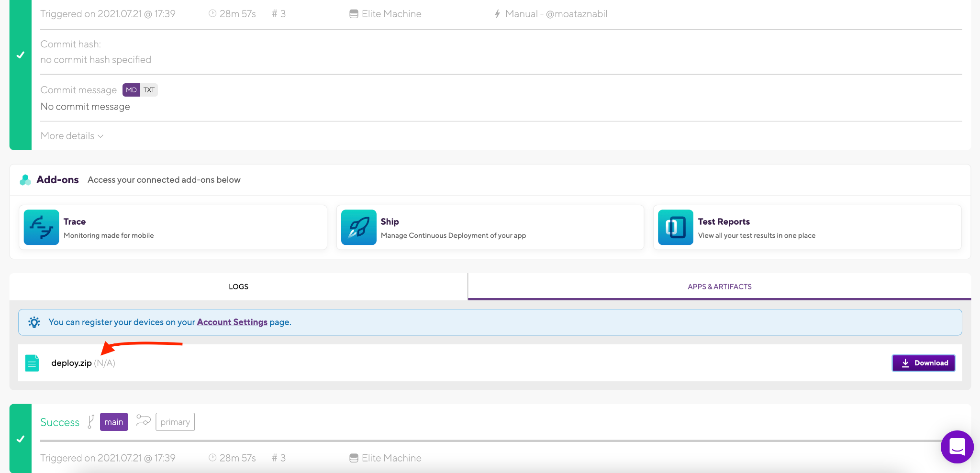Click the Success status text
Screen dimensions: 980x473
(x=60, y=422)
